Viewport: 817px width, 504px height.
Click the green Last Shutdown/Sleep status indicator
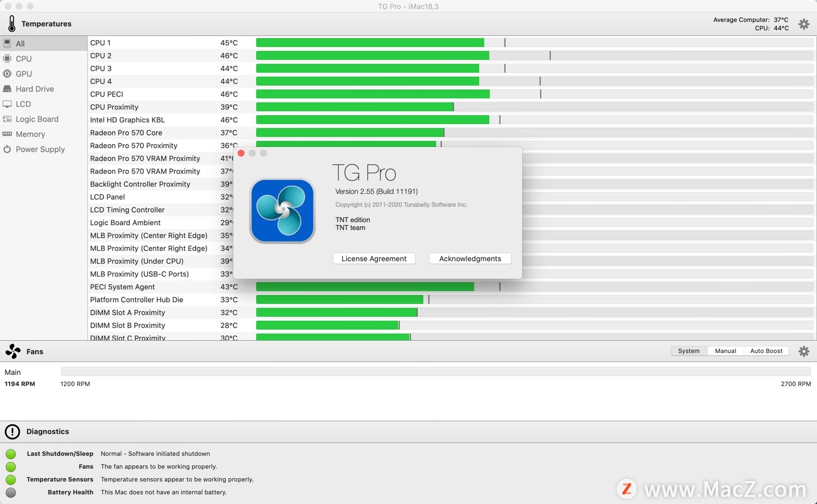11,454
